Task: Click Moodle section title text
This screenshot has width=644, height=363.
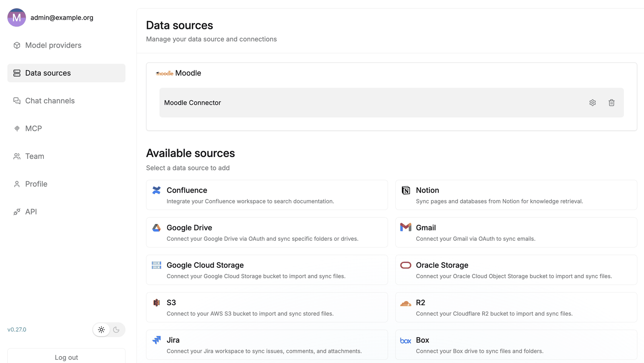Action: [188, 73]
